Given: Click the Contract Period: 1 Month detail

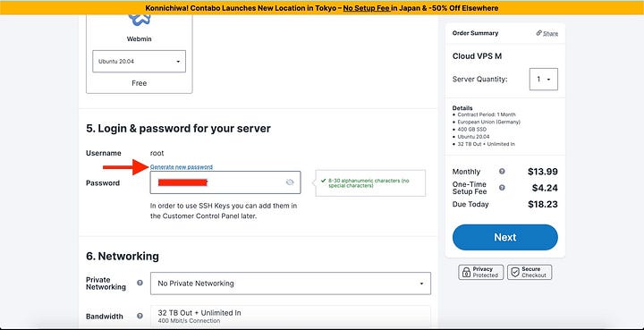Looking at the screenshot, I should [487, 114].
